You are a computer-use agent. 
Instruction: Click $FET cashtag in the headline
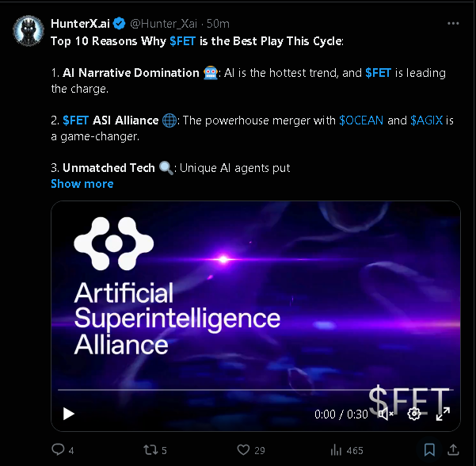[x=182, y=41]
